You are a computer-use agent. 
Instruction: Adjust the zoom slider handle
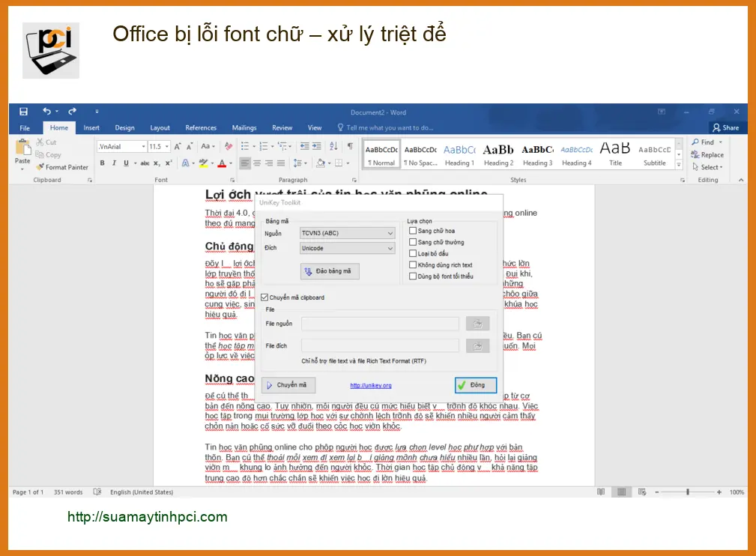(688, 492)
